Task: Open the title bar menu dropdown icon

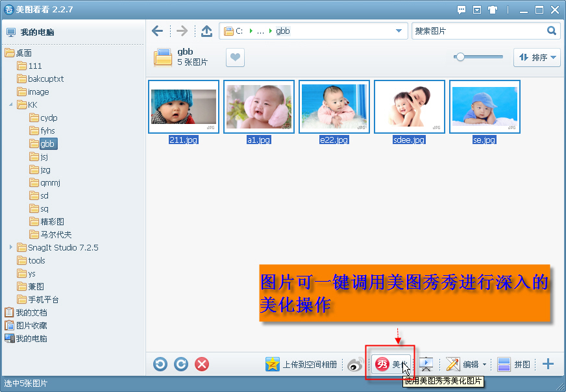Action: click(x=477, y=10)
